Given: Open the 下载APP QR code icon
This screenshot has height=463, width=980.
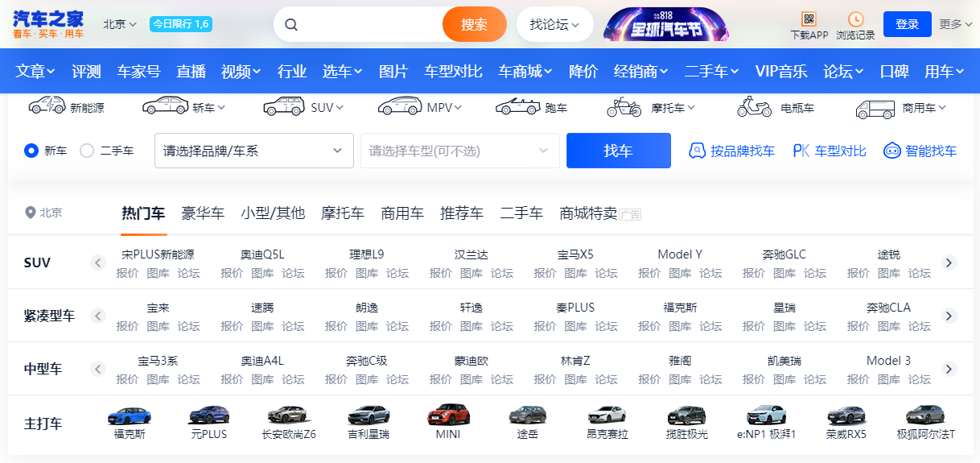Looking at the screenshot, I should tap(809, 19).
